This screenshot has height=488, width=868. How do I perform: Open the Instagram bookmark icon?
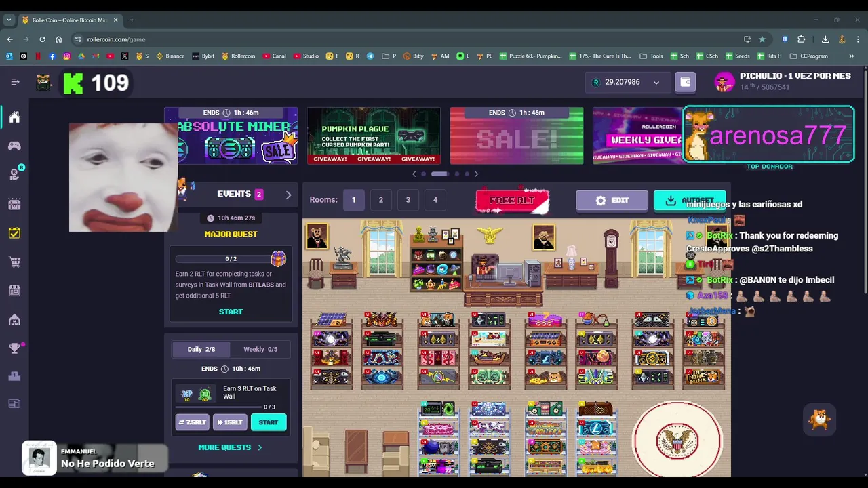66,56
